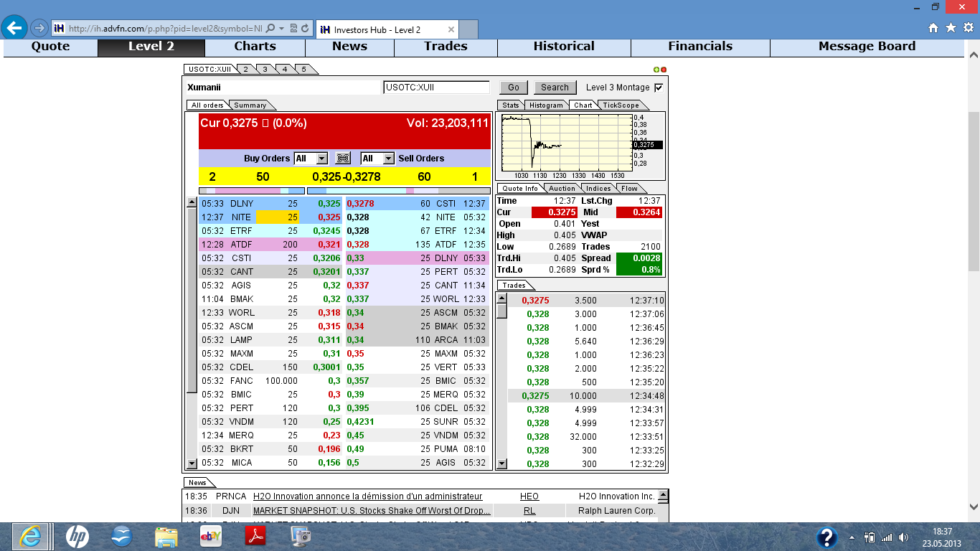
Task: Refresh the page with the reload icon
Action: pos(305,29)
